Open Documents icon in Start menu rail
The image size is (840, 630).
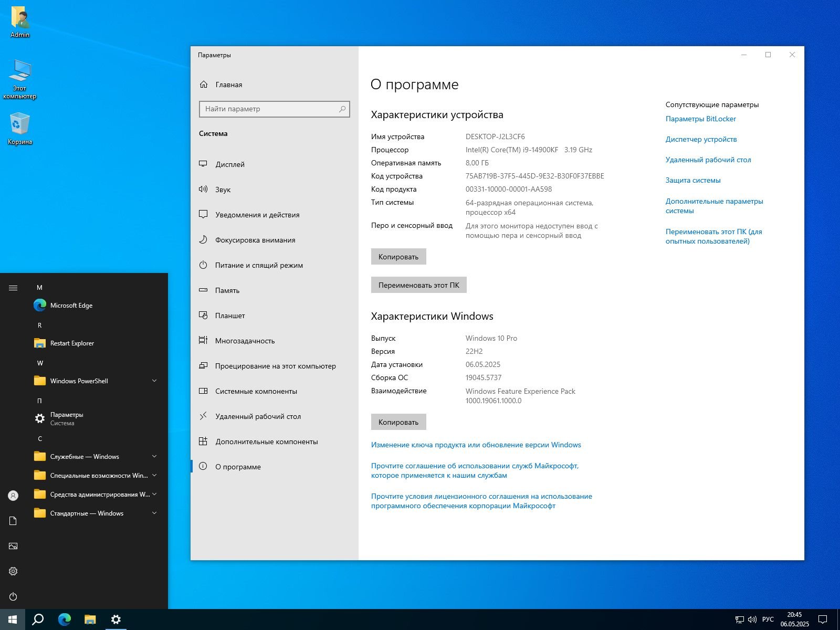click(x=13, y=521)
